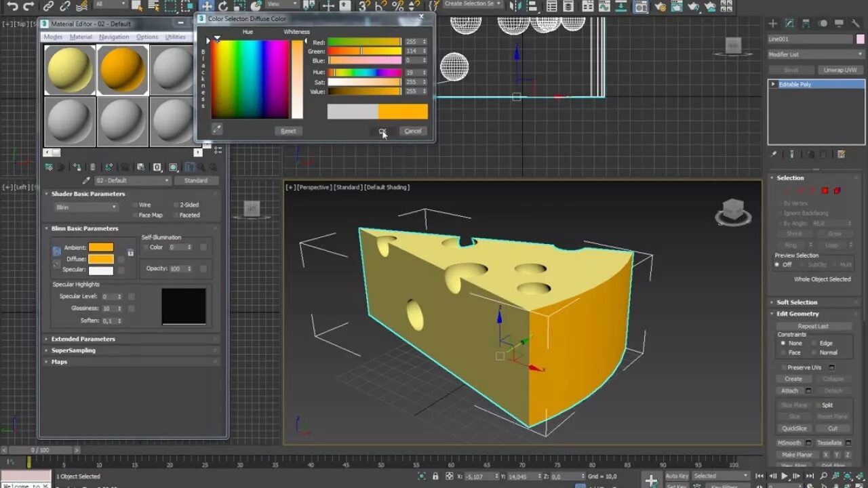Enable the Wire checkbox
The height and width of the screenshot is (488, 868).
tap(136, 205)
